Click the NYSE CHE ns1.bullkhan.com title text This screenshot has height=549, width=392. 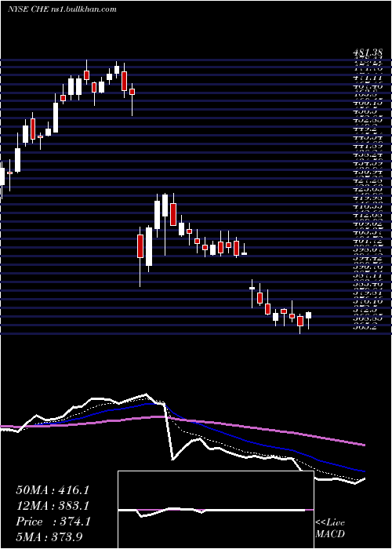pos(62,9)
